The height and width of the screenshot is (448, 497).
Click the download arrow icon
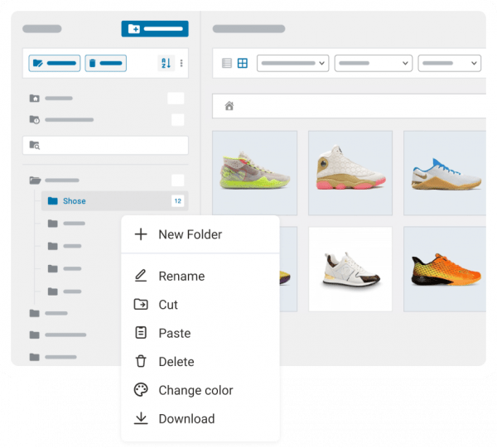(141, 418)
